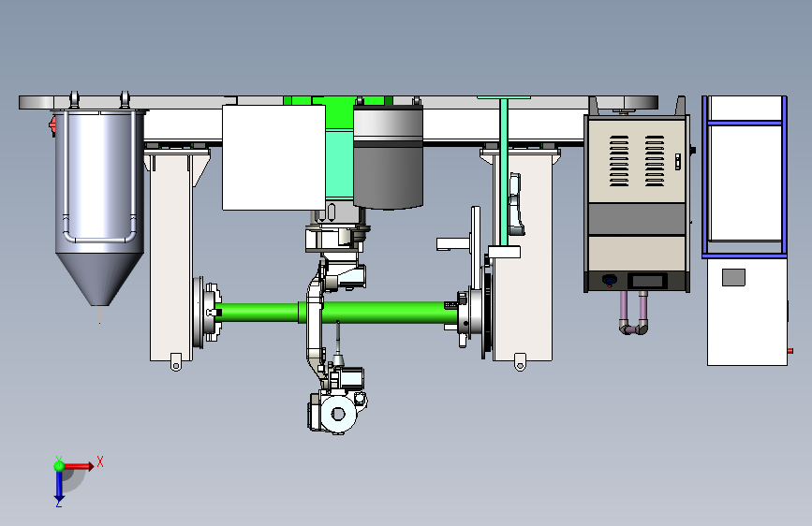Select the conical hopper tank on the left
Viewport: 812px width, 526px height.
(x=99, y=206)
